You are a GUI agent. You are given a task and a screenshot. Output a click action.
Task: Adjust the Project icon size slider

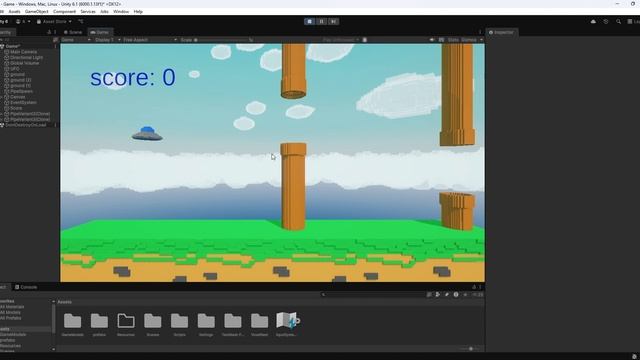(x=470, y=349)
